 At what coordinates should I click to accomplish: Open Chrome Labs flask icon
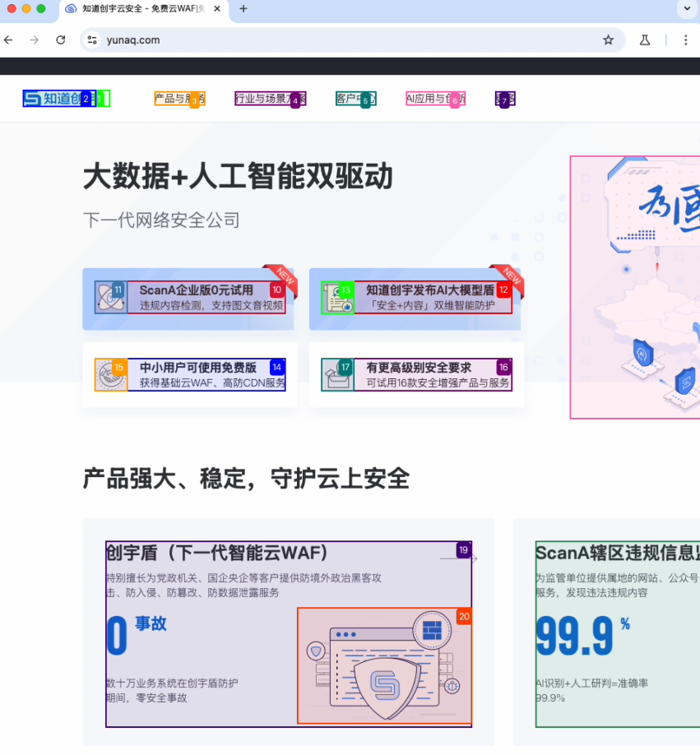coord(645,40)
